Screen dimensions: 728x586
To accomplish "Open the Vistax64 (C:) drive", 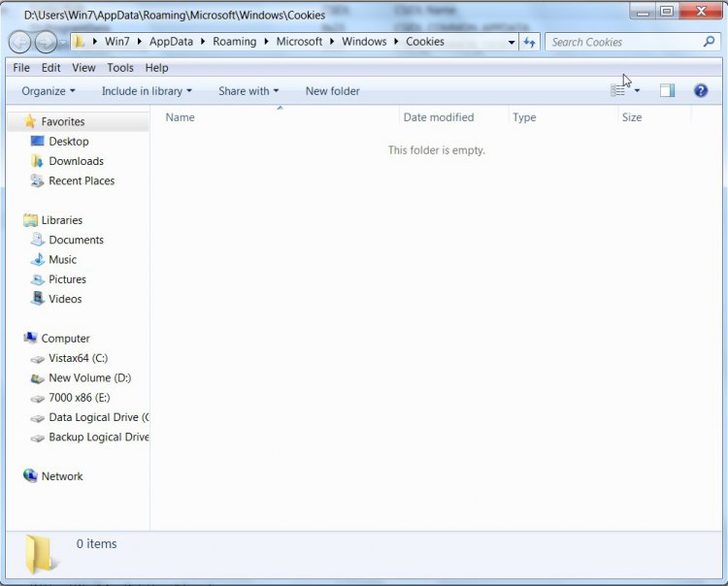I will click(x=78, y=358).
